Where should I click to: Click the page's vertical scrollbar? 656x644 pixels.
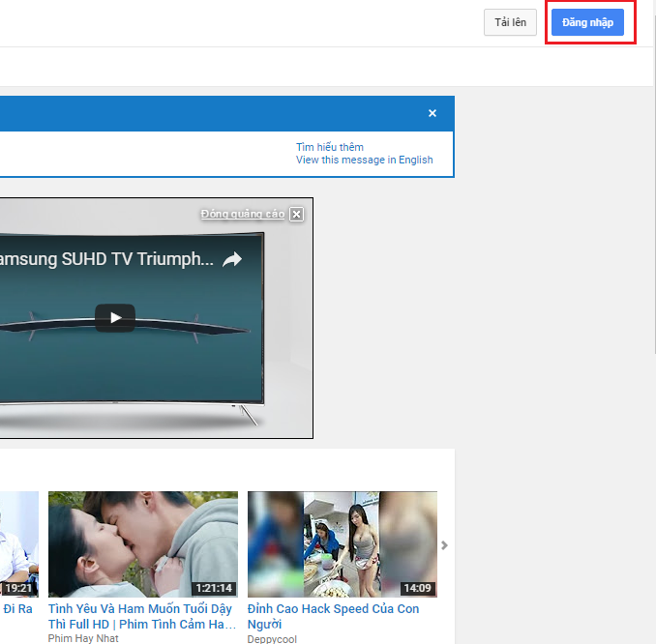click(x=651, y=290)
